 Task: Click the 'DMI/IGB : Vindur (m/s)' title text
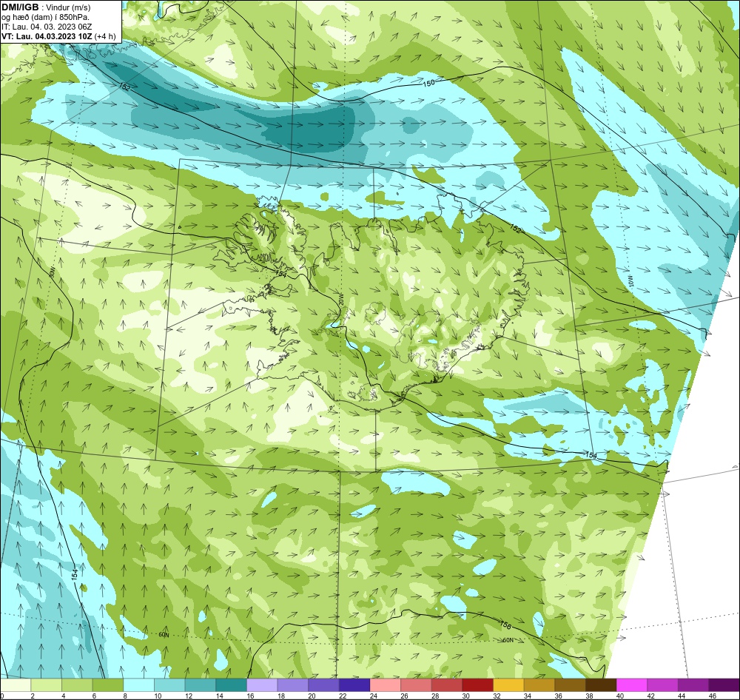click(x=46, y=7)
